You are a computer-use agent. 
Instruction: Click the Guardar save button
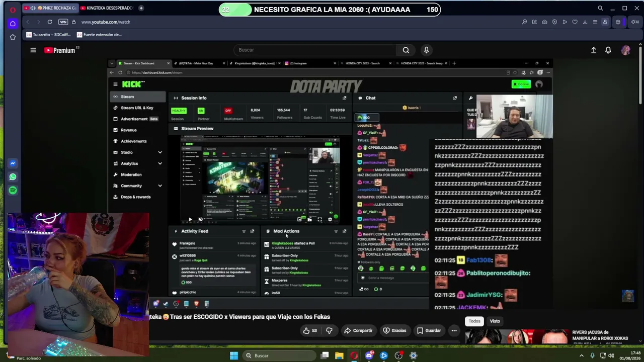(429, 331)
